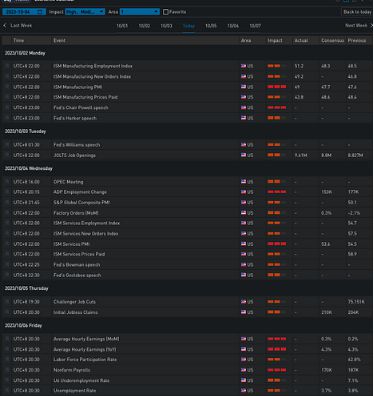The width and height of the screenshot is (374, 396).
Task: Select the Unemployment Rate event row
Action: tap(187, 391)
